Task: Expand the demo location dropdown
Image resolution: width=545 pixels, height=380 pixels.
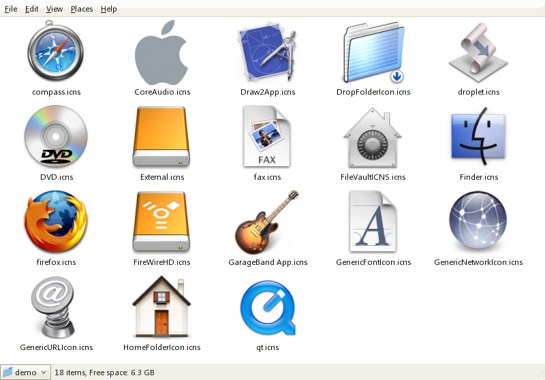Action: pyautogui.click(x=25, y=372)
